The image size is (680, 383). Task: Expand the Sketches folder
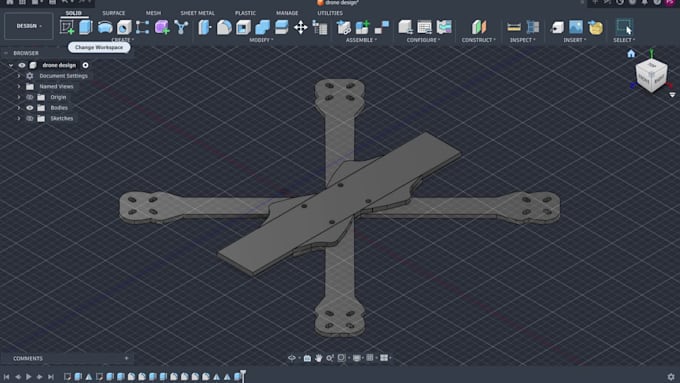19,118
